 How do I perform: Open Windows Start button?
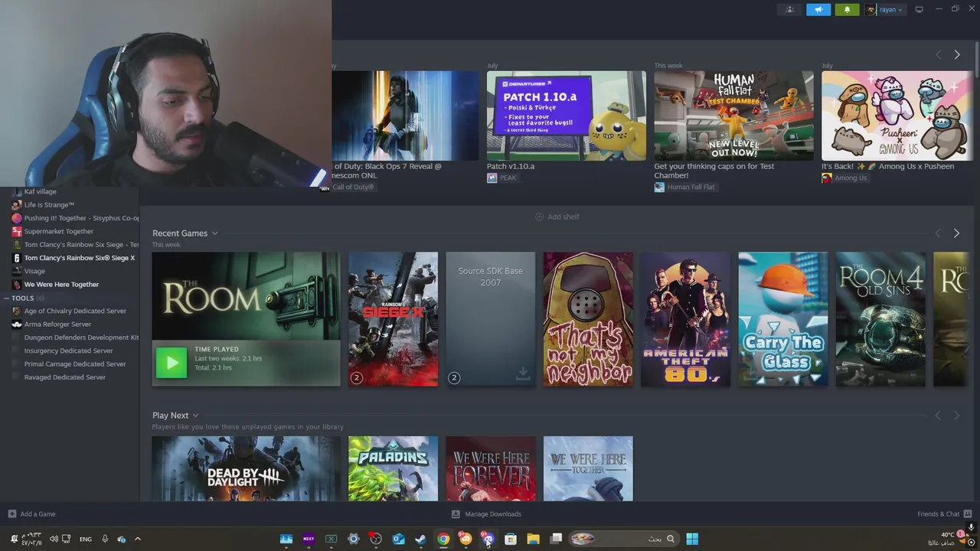(692, 539)
